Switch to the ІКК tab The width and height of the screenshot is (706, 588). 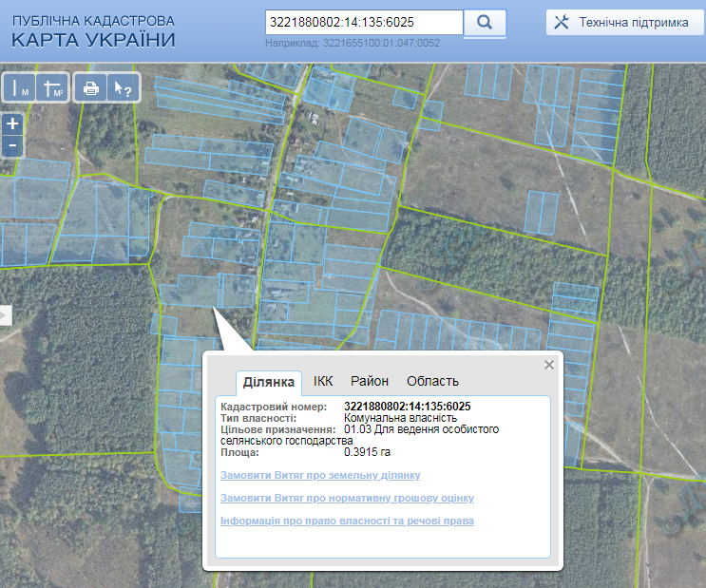click(x=323, y=381)
